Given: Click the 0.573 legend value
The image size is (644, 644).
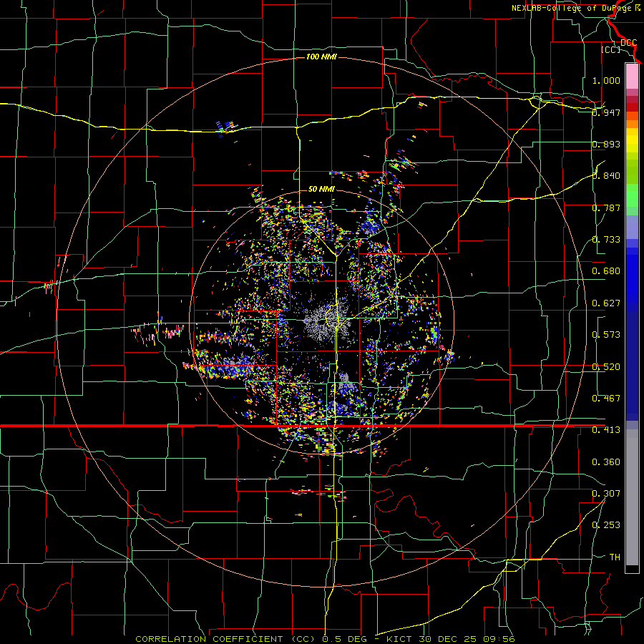Looking at the screenshot, I should [606, 335].
